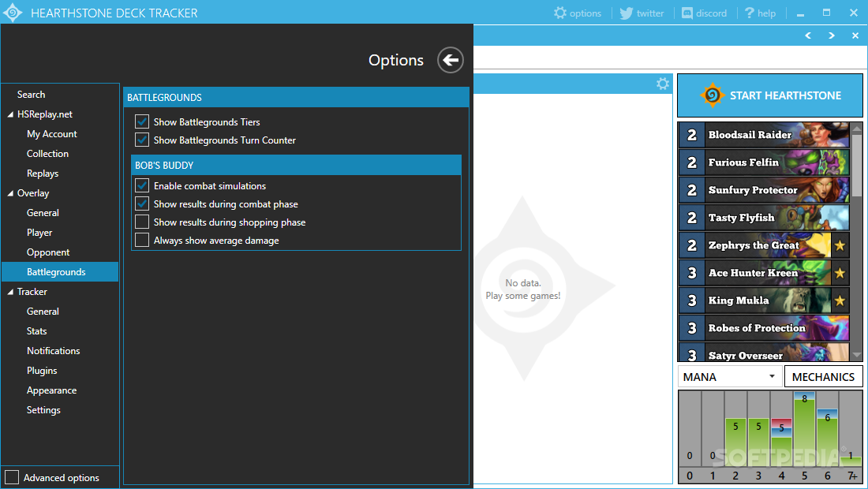Switch to the MECHANICS tab

(823, 377)
